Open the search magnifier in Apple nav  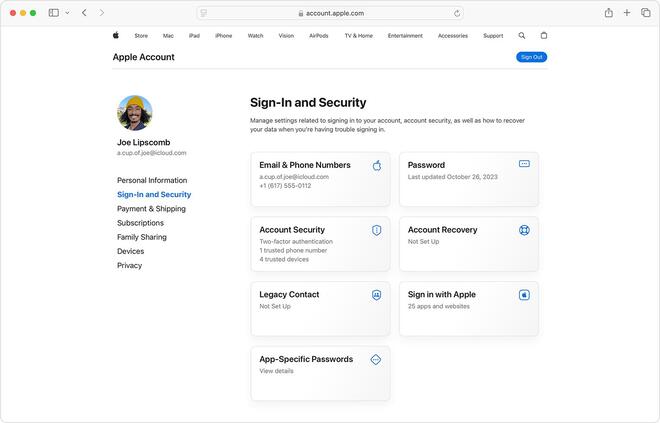point(522,36)
